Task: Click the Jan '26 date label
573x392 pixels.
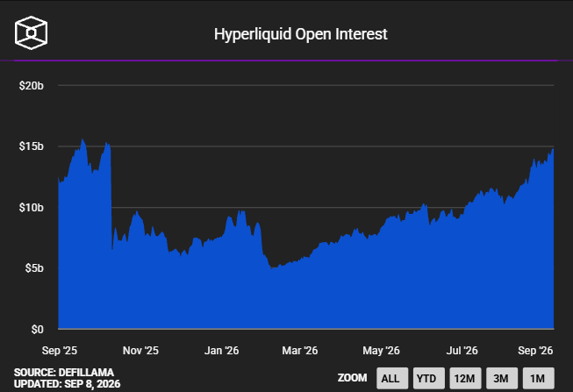Action: (x=221, y=351)
